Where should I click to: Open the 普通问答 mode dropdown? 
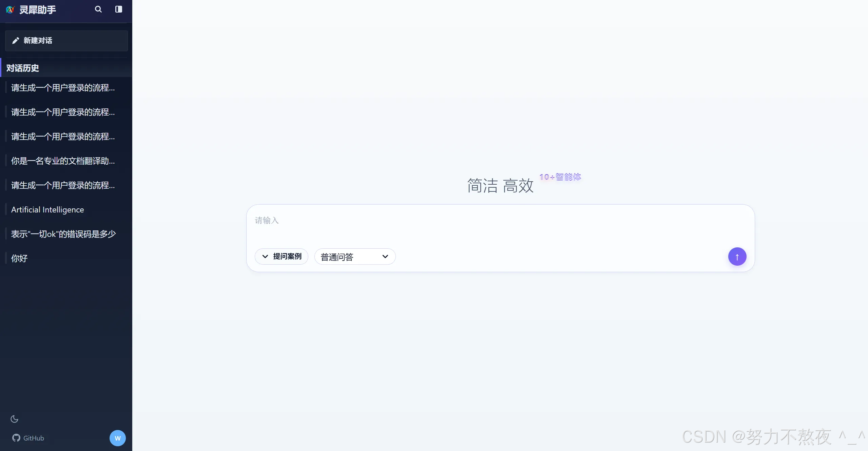pos(385,257)
